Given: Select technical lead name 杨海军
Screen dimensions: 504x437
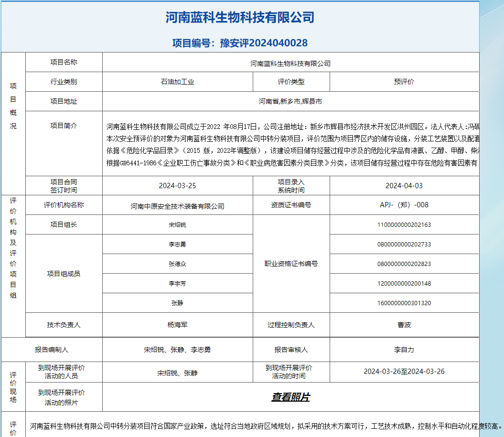Looking at the screenshot, I should pos(177,325).
